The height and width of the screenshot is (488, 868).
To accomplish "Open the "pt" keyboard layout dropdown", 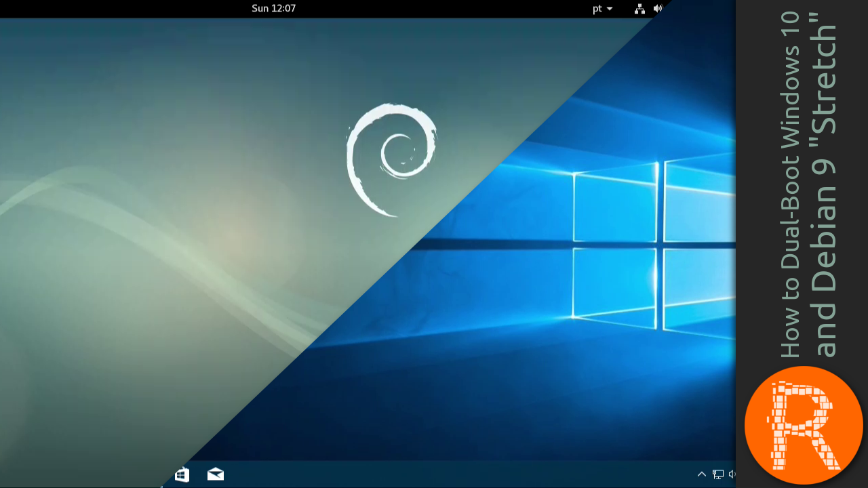I will (602, 8).
